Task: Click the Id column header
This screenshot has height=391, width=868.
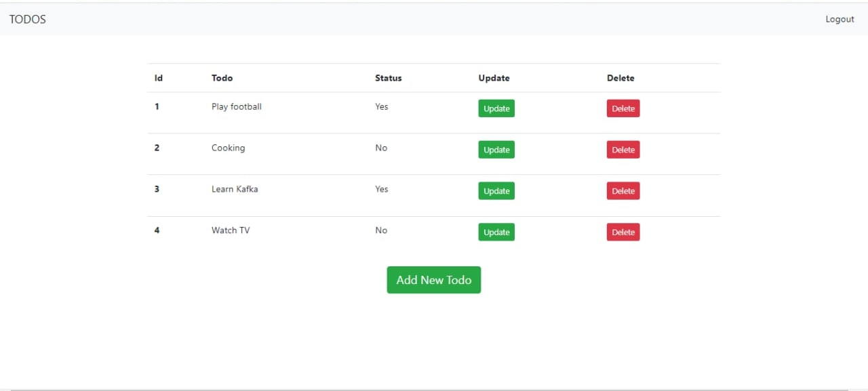Action: [158, 78]
